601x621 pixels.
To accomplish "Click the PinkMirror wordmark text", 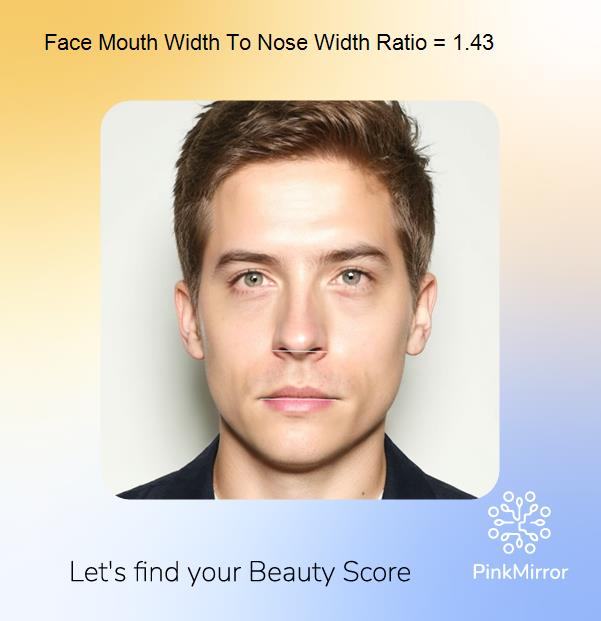I will coord(520,572).
